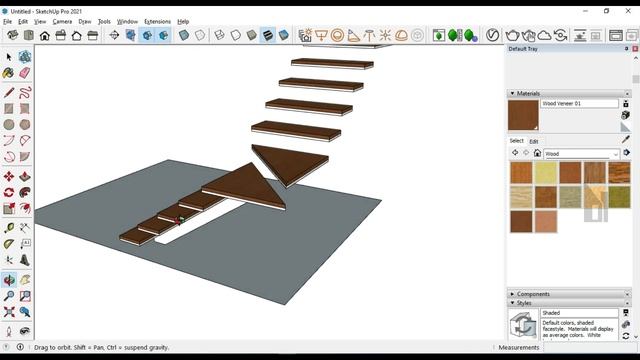Choose the Rectangle tool
The height and width of the screenshot is (360, 640).
9,109
